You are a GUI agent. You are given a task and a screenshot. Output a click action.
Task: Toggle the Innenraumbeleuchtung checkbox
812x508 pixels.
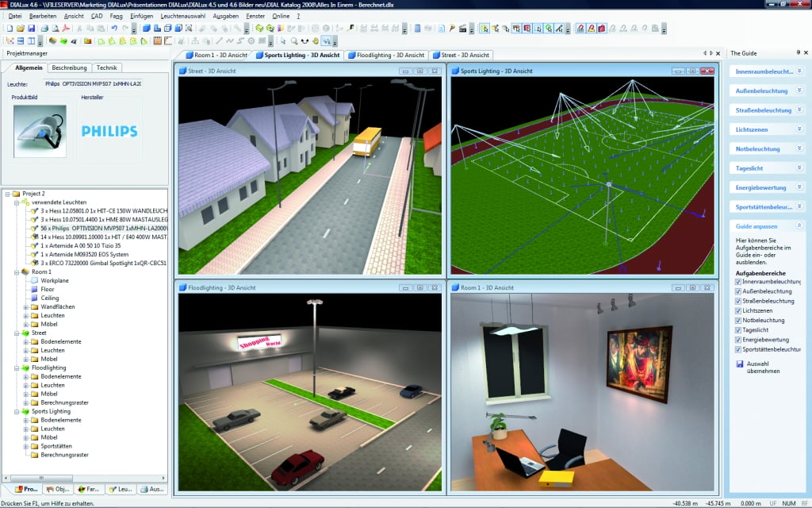tap(738, 282)
